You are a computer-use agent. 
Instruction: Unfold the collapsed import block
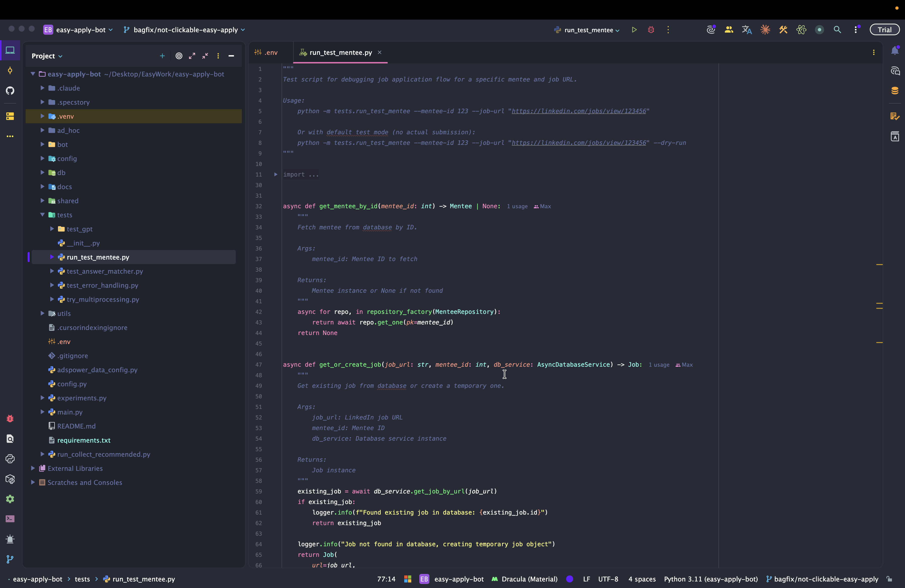pyautogui.click(x=276, y=175)
